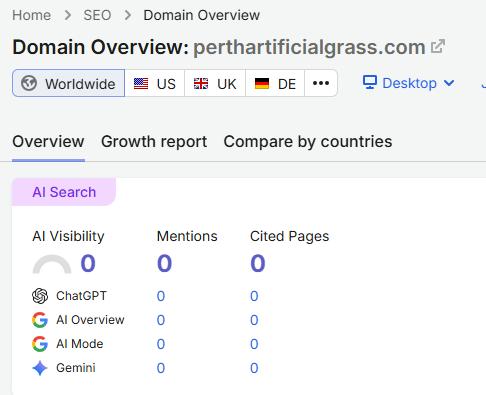Open AI Mode mentions count
The height and width of the screenshot is (395, 486).
pyautogui.click(x=161, y=344)
